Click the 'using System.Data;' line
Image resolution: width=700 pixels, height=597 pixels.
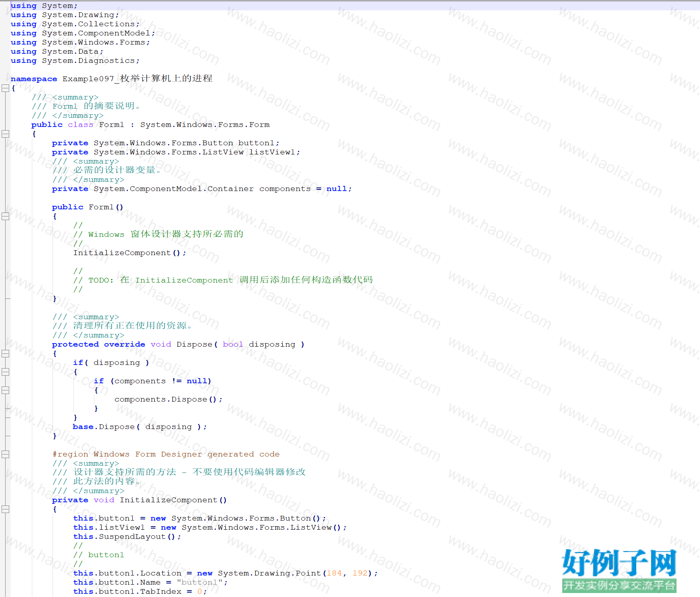pos(57,51)
